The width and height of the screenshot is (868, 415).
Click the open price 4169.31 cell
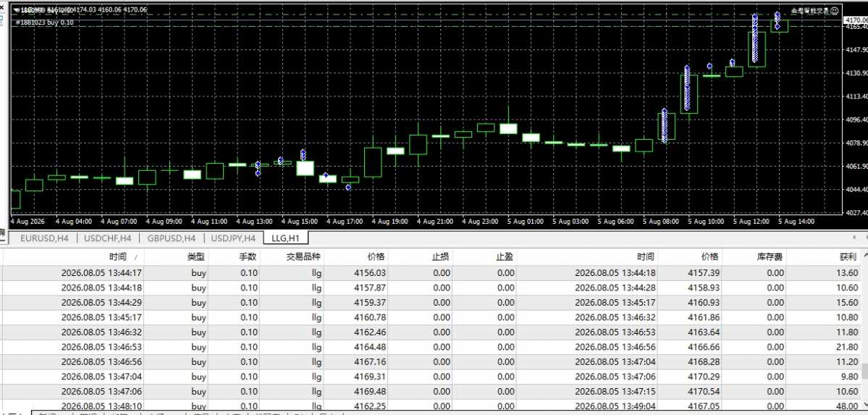pyautogui.click(x=371, y=377)
